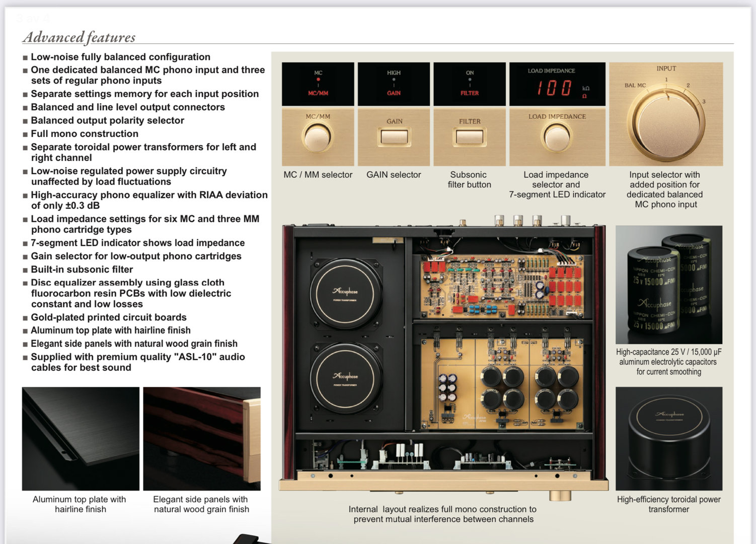Click the MC/MM selector display image
Image resolution: width=756 pixels, height=544 pixels.
click(x=318, y=84)
